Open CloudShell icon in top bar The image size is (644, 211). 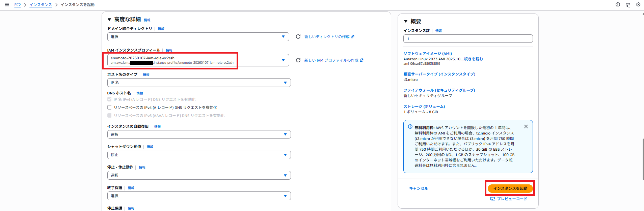tap(628, 5)
